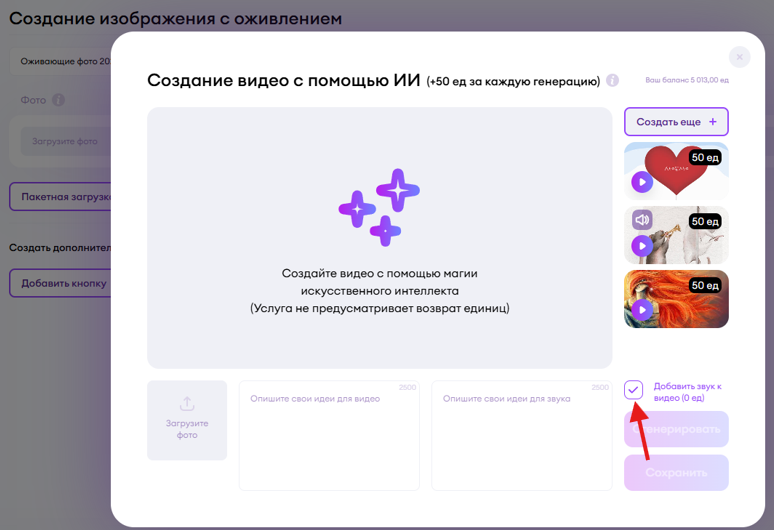
Task: Click info icon next to 'Фото' label
Action: pos(58,100)
